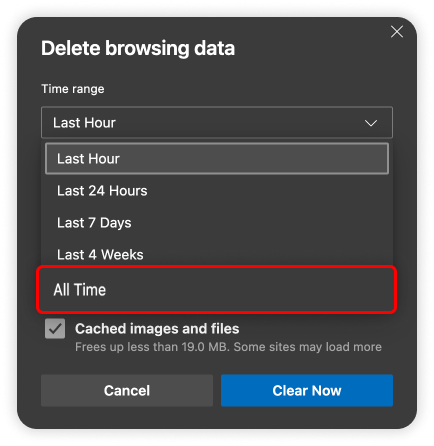Viewport: 434px width, 446px height.
Task: Click the chevron arrow in Time range box
Action: (x=371, y=123)
